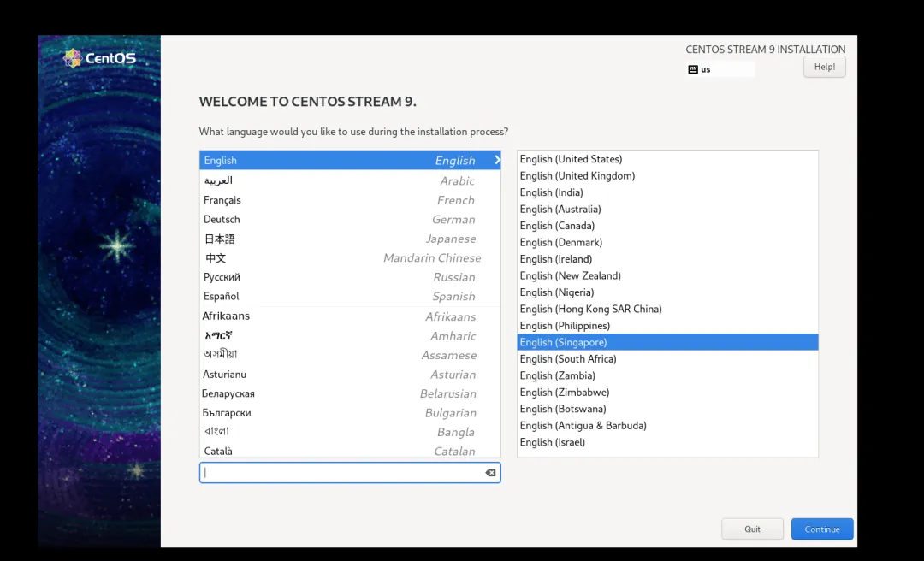
Task: Choose English (New Zealand) locale
Action: (667, 275)
